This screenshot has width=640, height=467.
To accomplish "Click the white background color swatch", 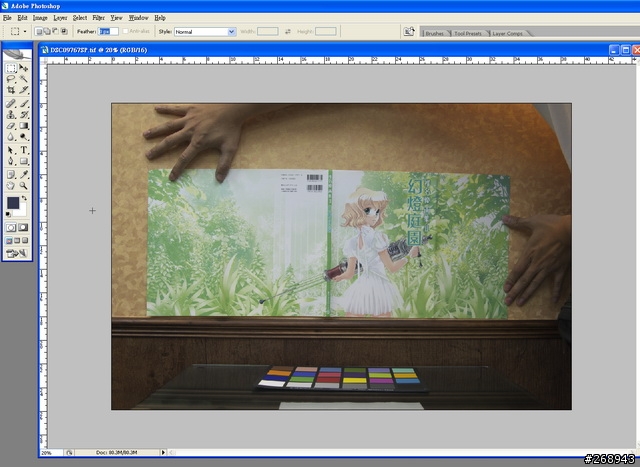I will pos(21,210).
